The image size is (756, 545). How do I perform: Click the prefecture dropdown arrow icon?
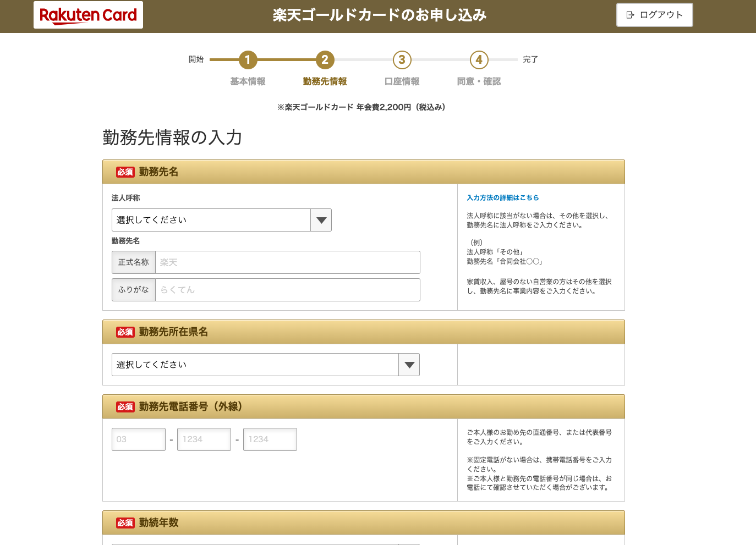click(408, 364)
